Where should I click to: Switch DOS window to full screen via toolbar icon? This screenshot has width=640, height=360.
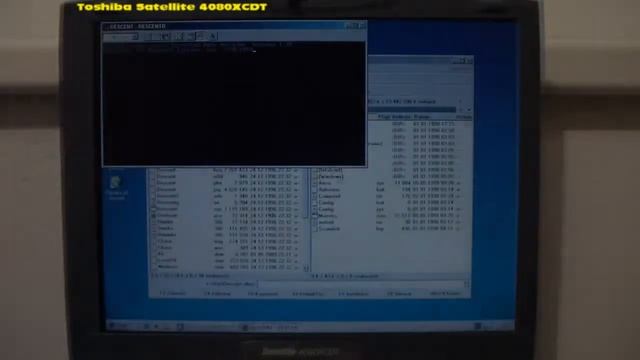(178, 37)
